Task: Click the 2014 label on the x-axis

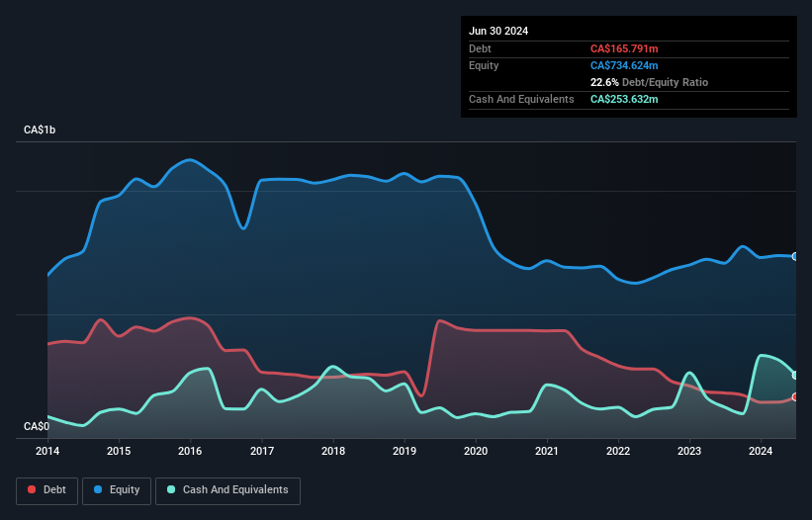Action: (x=47, y=451)
